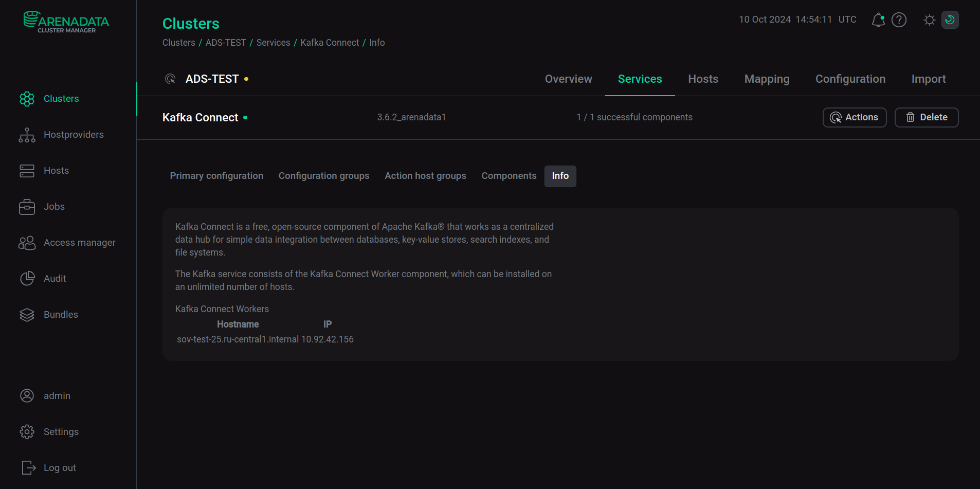The image size is (980, 489).
Task: Open Jobs in the sidebar
Action: coord(54,207)
